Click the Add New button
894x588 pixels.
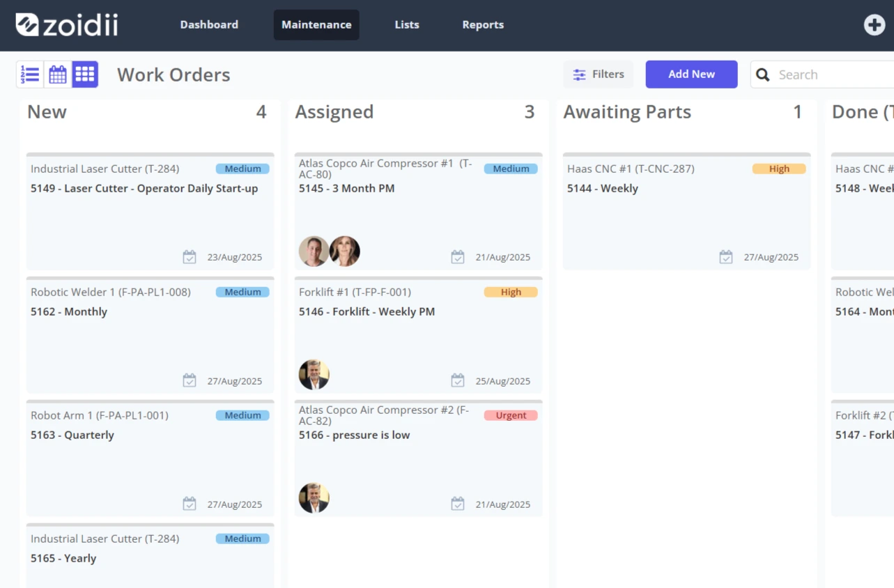click(691, 75)
